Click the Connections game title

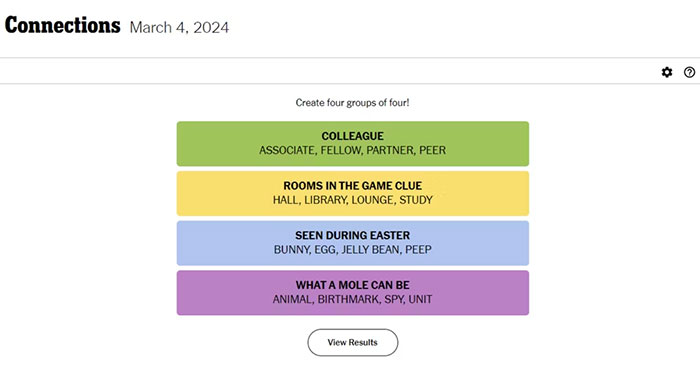62,25
